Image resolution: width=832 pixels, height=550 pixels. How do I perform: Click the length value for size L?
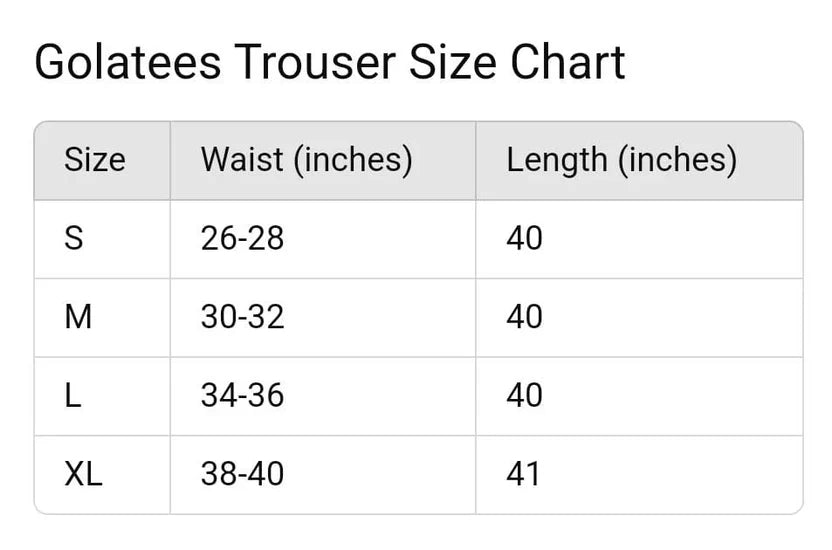tap(524, 395)
